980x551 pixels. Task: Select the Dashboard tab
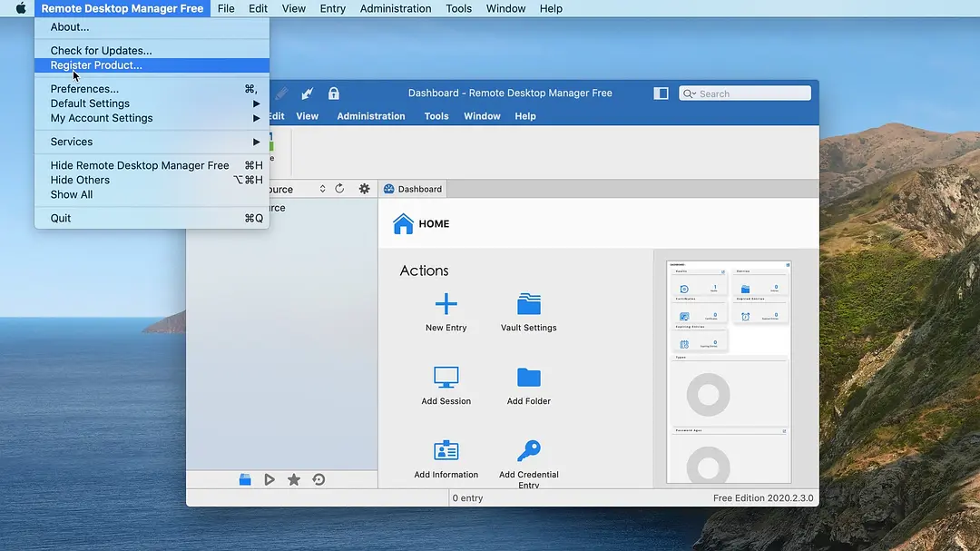tap(413, 189)
